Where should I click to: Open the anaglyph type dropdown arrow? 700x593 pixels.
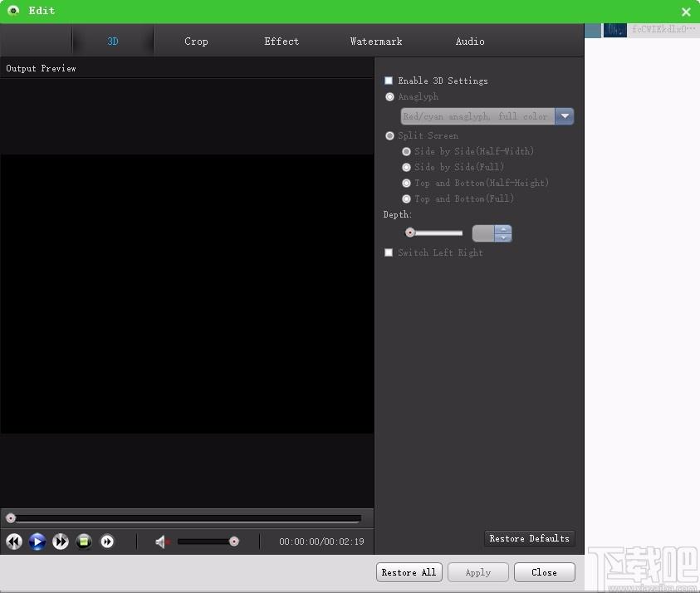pos(565,116)
